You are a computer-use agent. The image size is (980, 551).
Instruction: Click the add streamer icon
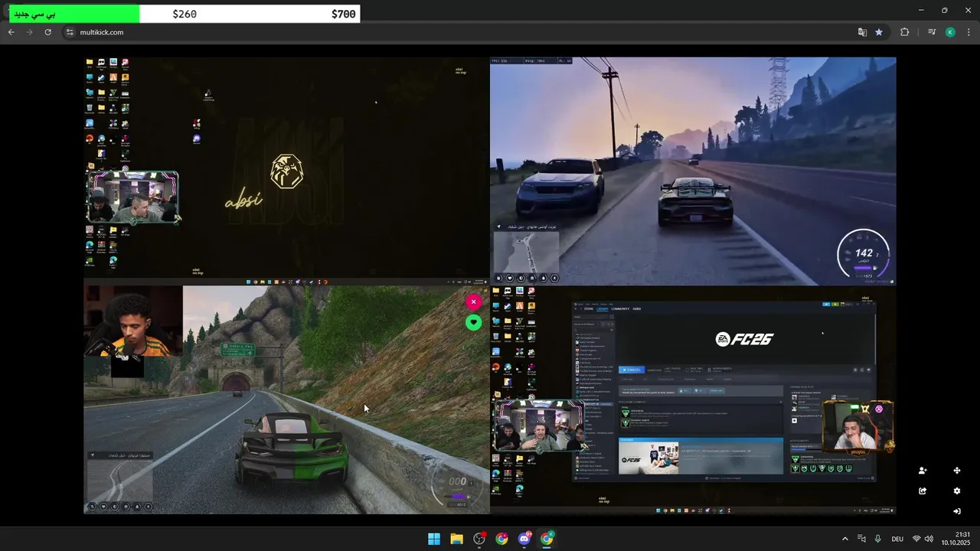click(x=923, y=471)
